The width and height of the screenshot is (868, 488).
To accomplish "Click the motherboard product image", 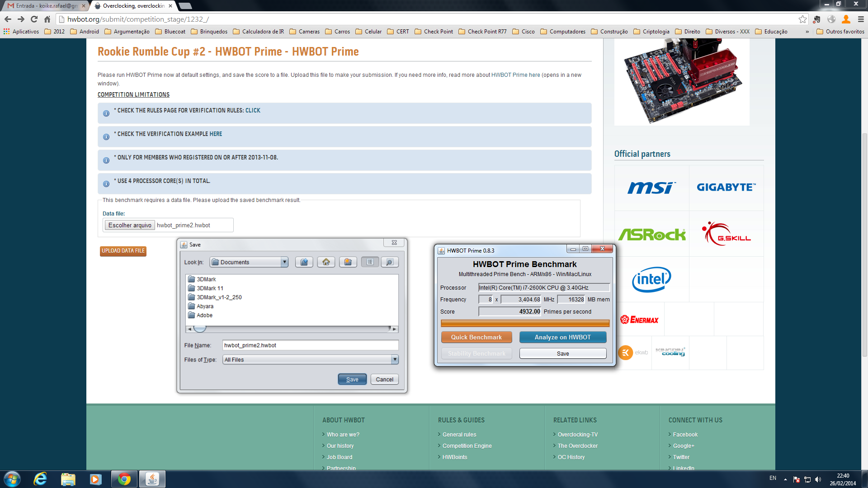I will 682,81.
